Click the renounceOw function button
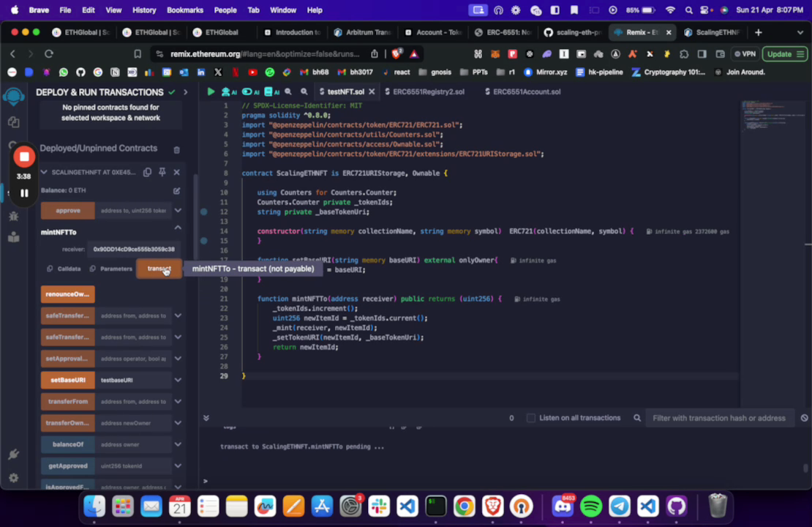The height and width of the screenshot is (527, 812). tap(68, 294)
